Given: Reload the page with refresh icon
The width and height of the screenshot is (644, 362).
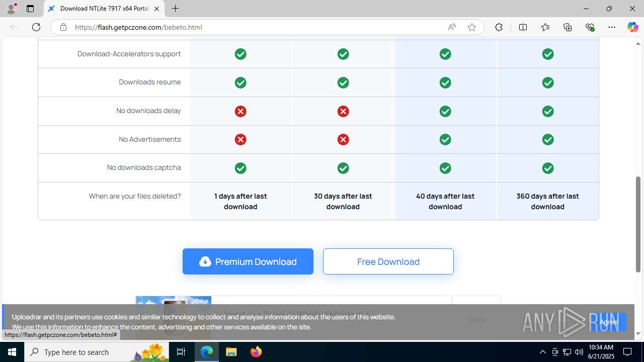Looking at the screenshot, I should coord(36,27).
